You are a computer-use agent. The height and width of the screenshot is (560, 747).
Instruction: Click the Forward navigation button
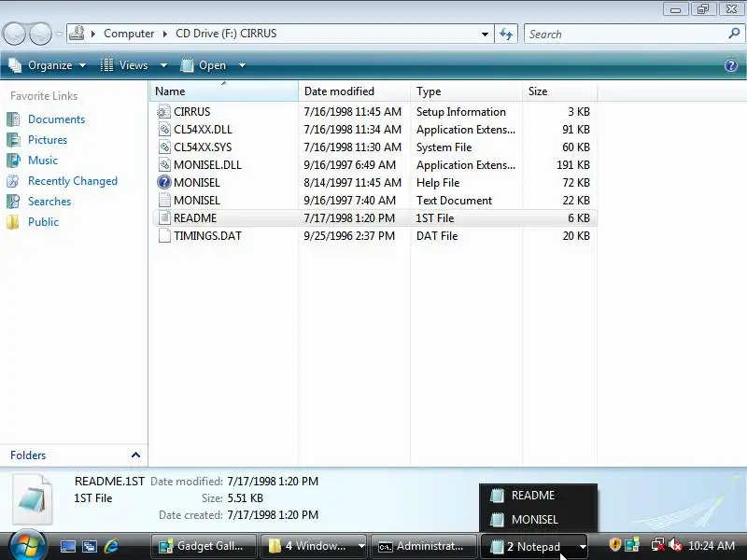(x=40, y=35)
